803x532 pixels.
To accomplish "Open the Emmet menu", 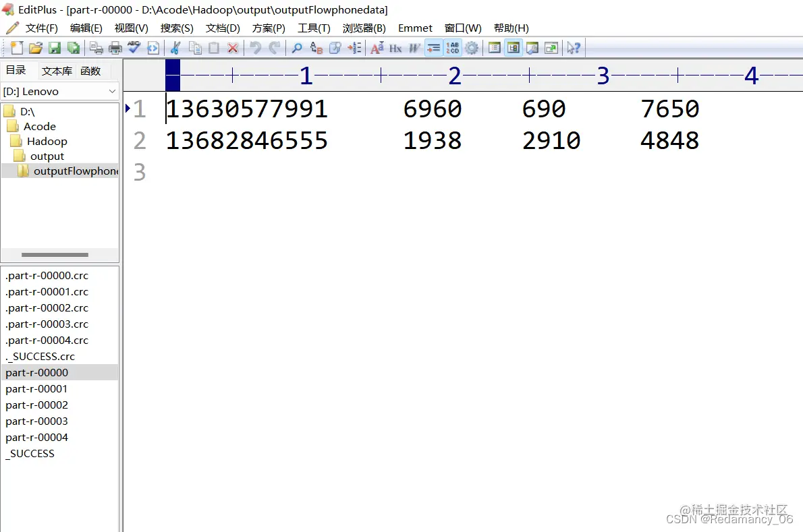I will pyautogui.click(x=415, y=28).
